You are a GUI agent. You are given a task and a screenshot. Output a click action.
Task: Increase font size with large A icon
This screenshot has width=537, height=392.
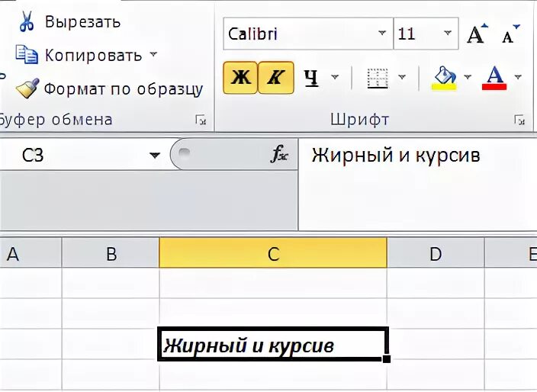(477, 34)
